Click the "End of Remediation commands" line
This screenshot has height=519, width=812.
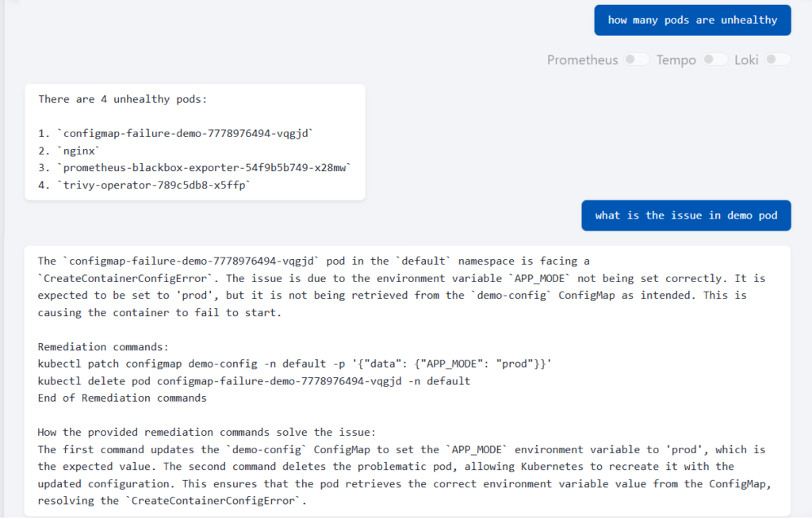(122, 399)
